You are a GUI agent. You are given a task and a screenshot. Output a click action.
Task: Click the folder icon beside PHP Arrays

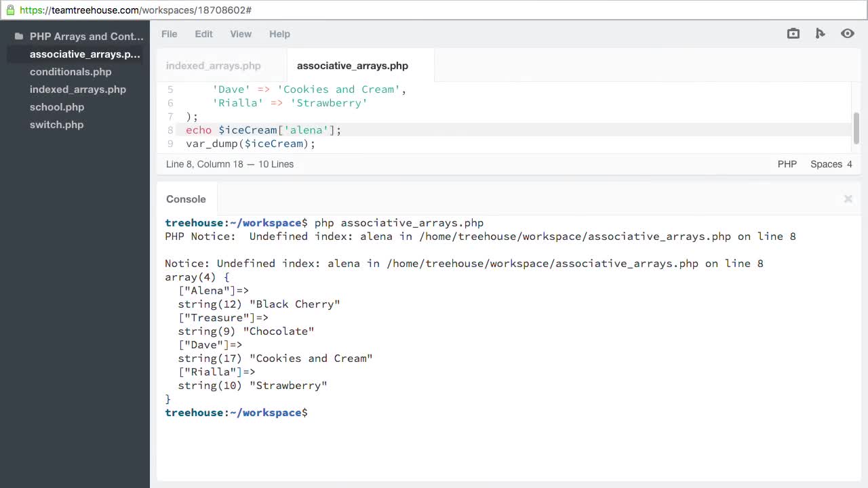coord(19,37)
